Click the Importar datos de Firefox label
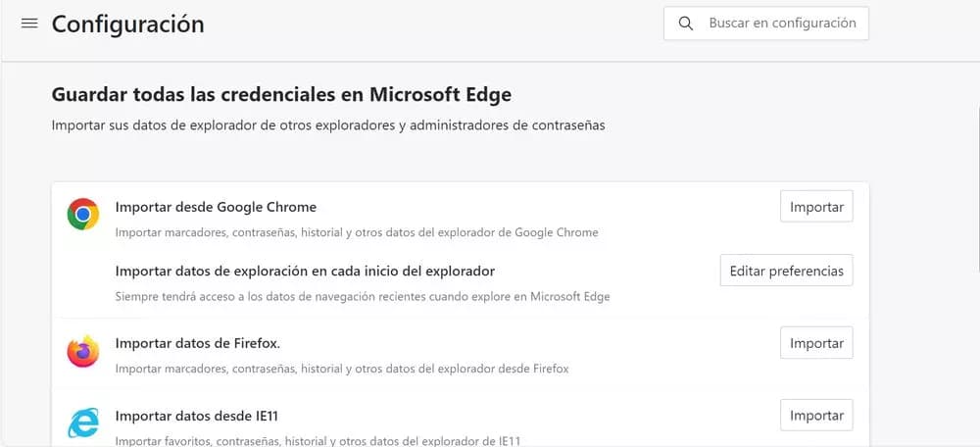This screenshot has height=447, width=980. 198,343
